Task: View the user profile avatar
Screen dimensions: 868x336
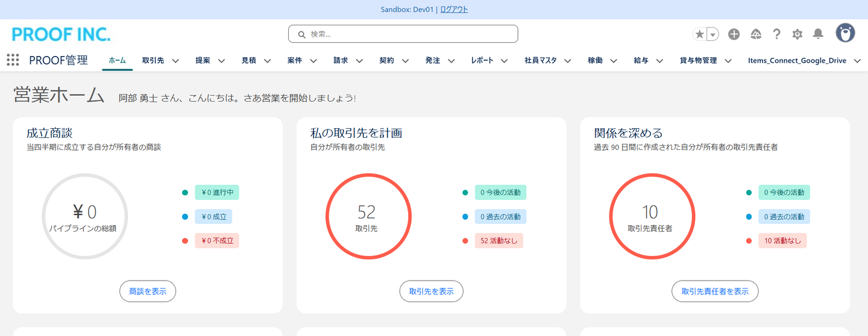Action: tap(845, 33)
